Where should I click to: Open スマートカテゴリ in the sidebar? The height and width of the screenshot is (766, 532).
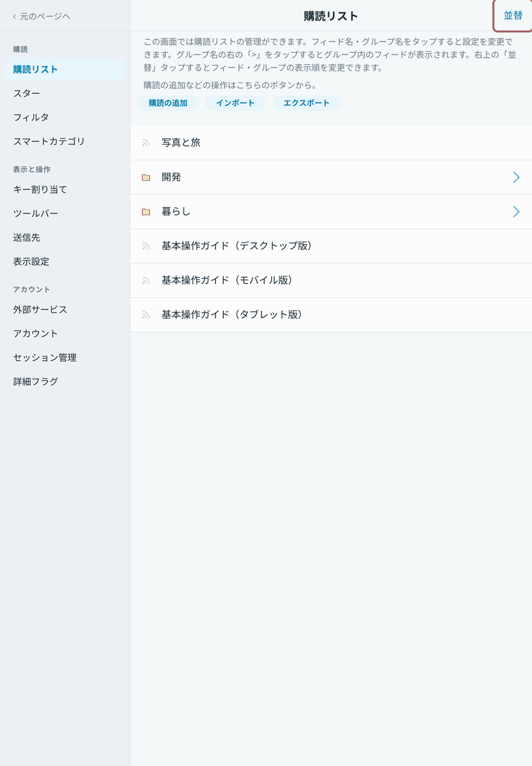[65, 141]
